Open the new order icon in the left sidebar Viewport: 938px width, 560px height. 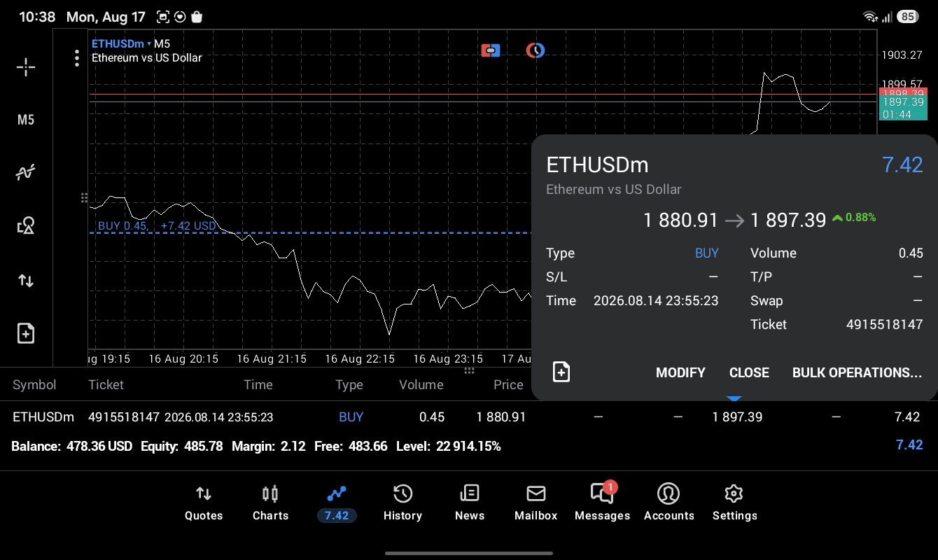coord(26,333)
